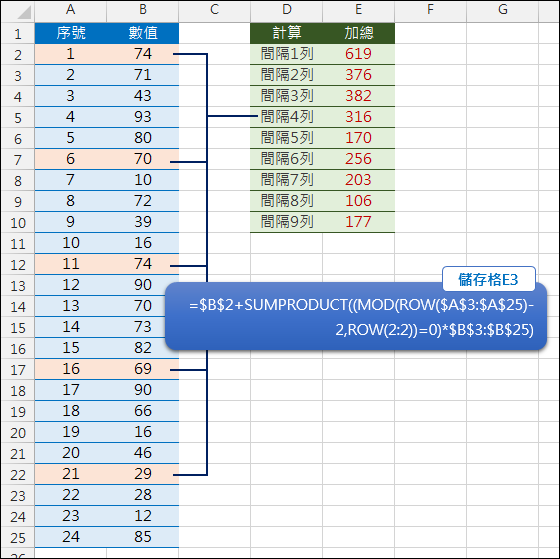Screen dimensions: 560x559
Task: Select cell 間隔4列
Action: [x=286, y=117]
